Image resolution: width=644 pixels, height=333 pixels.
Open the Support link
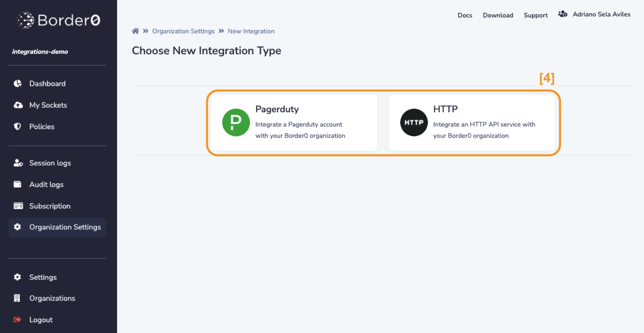tap(535, 15)
